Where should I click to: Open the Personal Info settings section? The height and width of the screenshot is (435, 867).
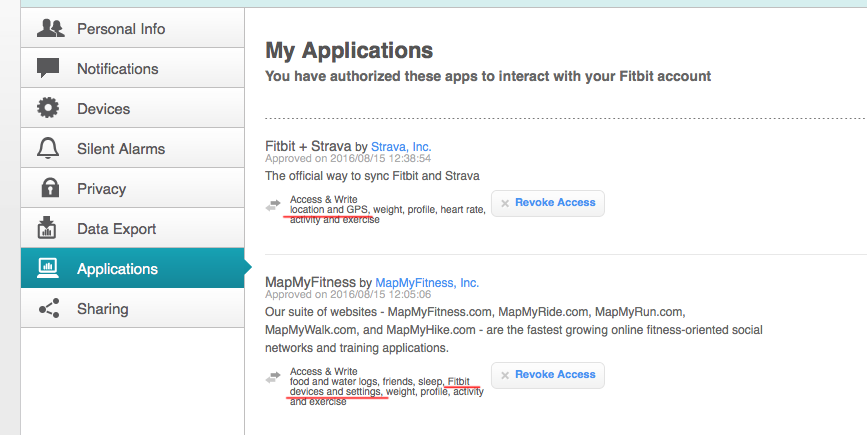point(133,28)
